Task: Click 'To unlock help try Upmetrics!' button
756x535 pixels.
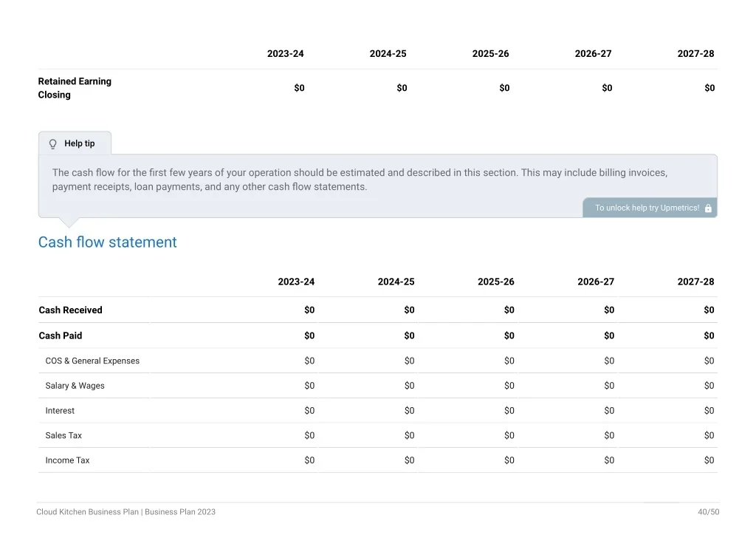Action: [650, 208]
